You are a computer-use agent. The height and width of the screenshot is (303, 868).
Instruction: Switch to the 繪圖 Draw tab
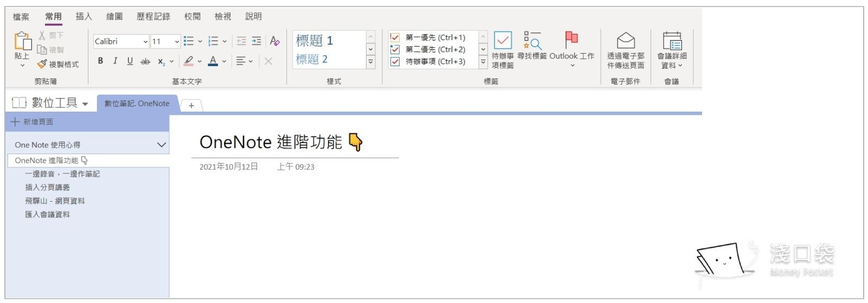(114, 17)
